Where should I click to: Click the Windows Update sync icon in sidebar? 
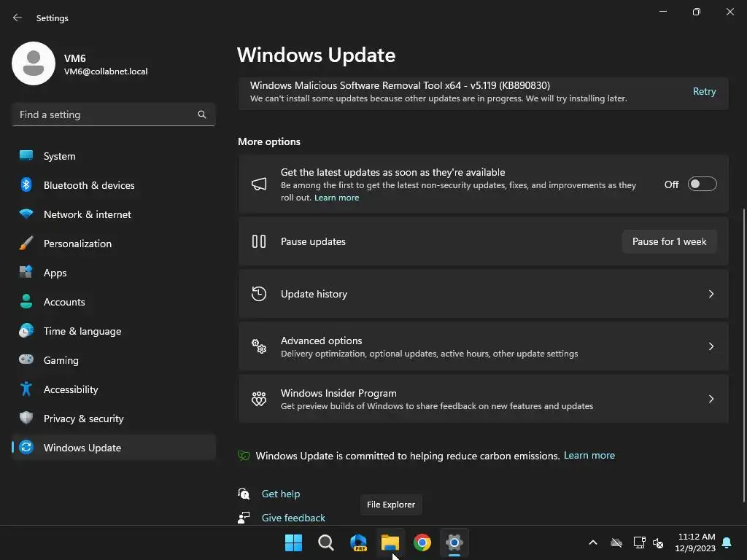[26, 447]
